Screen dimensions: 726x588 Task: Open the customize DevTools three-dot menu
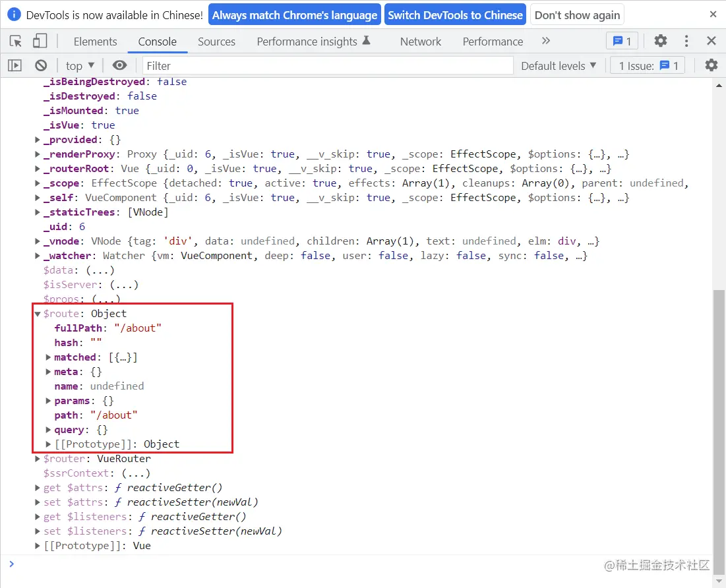pos(686,41)
